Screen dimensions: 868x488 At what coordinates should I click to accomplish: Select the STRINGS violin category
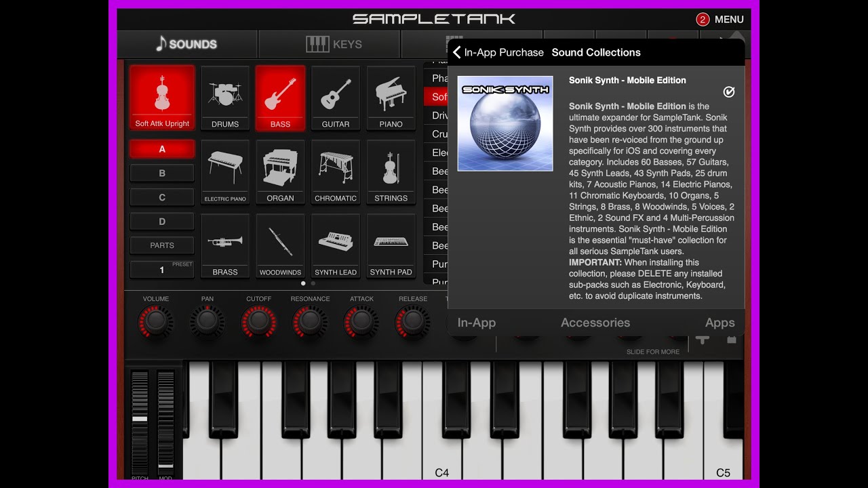391,172
